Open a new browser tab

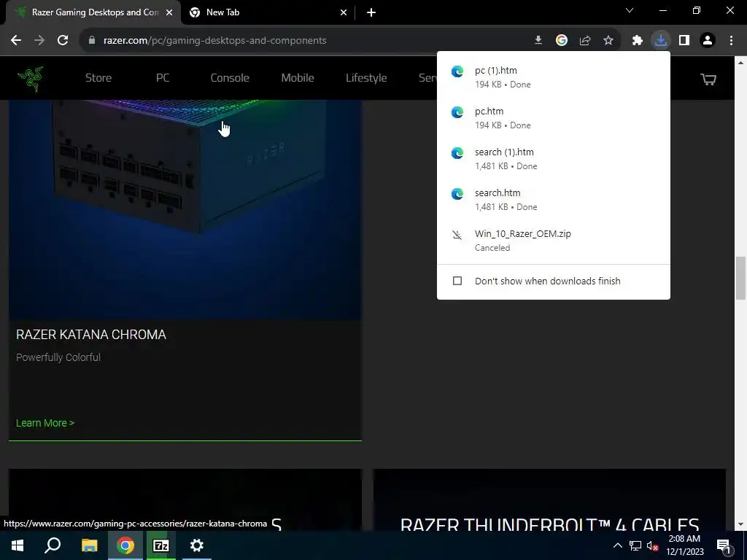[x=371, y=12]
